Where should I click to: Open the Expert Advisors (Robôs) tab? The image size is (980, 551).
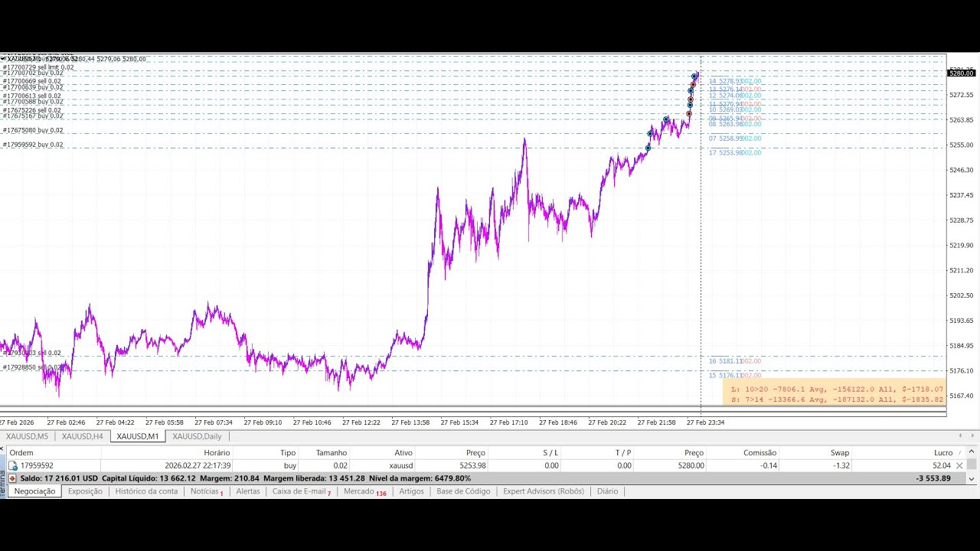544,491
